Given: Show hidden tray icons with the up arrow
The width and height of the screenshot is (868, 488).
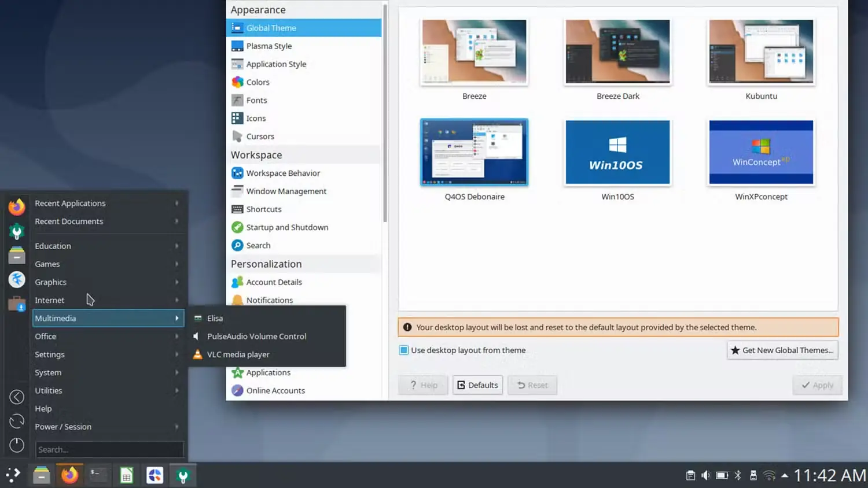Looking at the screenshot, I should pos(785,475).
